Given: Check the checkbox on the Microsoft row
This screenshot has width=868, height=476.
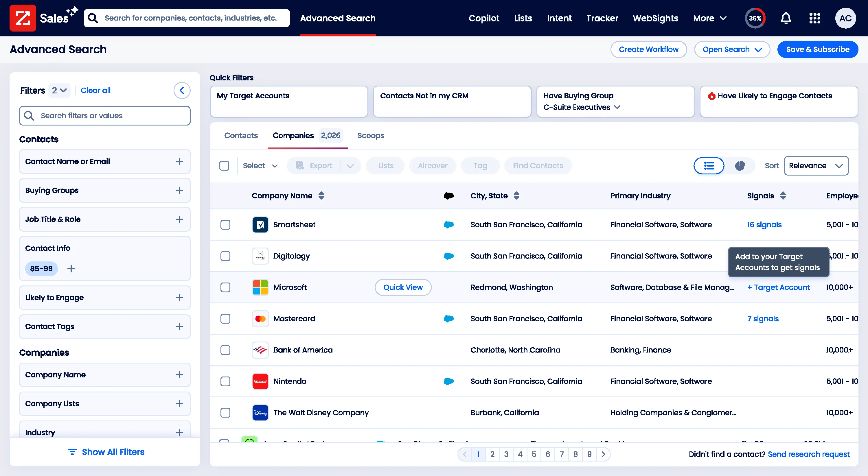Looking at the screenshot, I should pos(225,287).
